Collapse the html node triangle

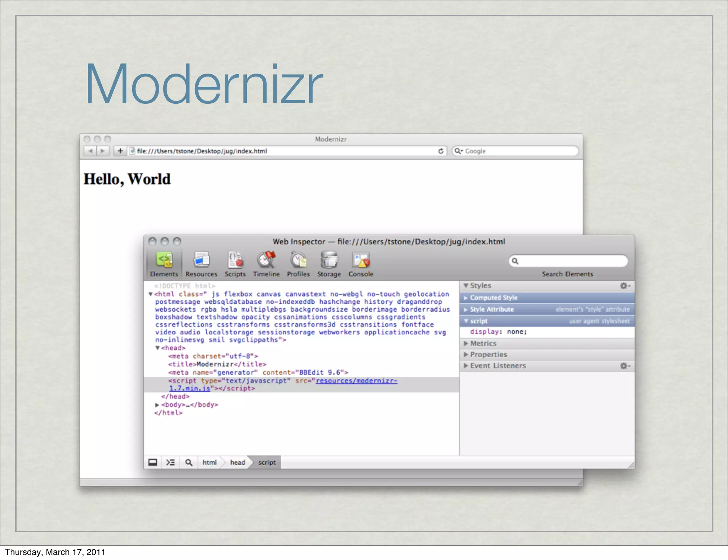tap(150, 294)
